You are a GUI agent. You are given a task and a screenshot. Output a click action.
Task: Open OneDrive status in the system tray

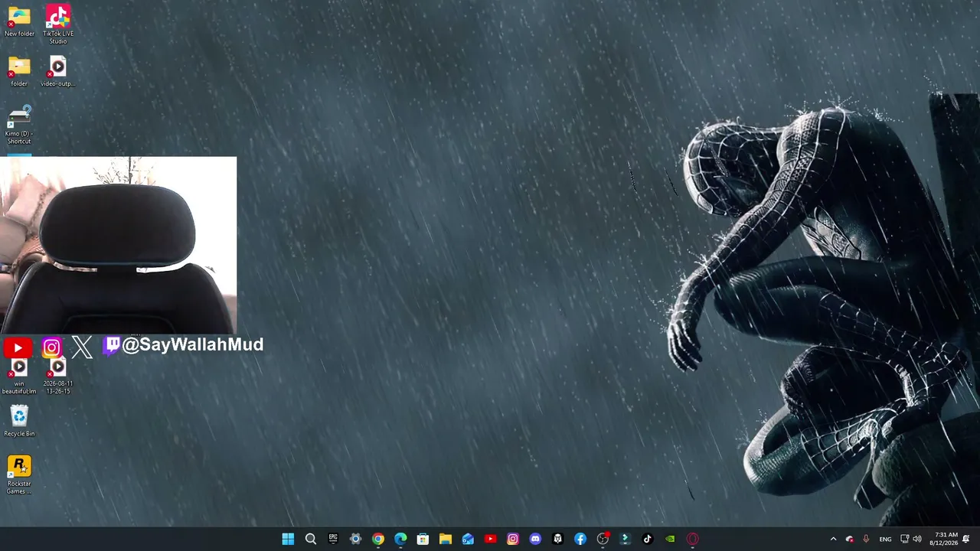(850, 539)
